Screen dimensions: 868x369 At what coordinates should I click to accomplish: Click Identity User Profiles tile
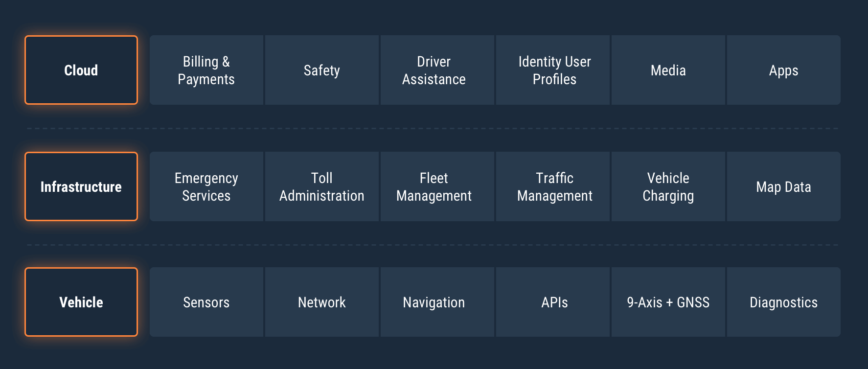(x=553, y=70)
